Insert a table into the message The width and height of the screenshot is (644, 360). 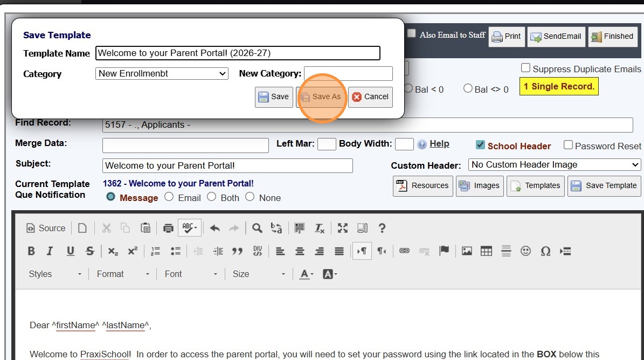(x=486, y=251)
